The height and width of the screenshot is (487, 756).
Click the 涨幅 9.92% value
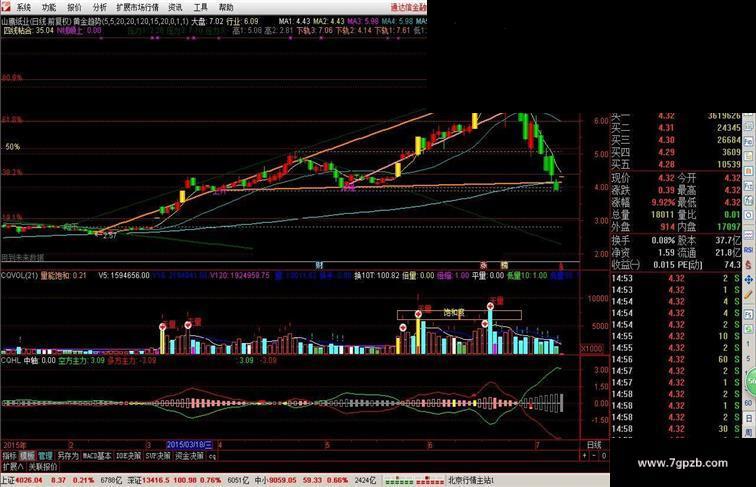[663, 203]
